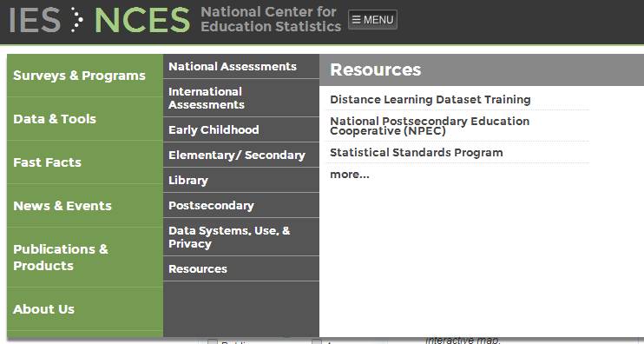The width and height of the screenshot is (644, 344).
Task: Choose Library submenu entry
Action: [241, 180]
